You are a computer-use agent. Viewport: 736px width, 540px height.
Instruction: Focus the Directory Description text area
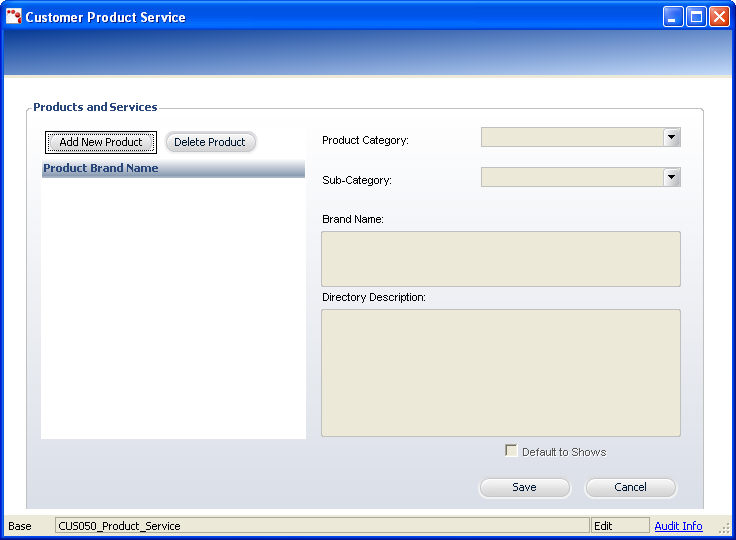pos(500,372)
